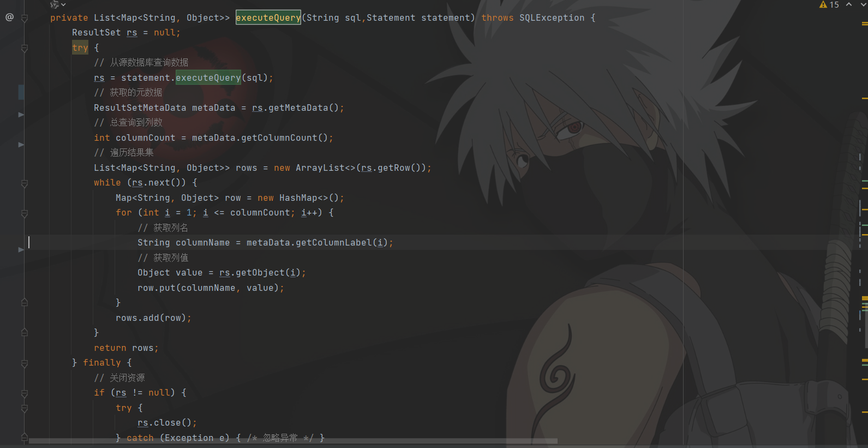Click 'rows.add(row)' statement
The height and width of the screenshot is (448, 868).
coord(153,318)
